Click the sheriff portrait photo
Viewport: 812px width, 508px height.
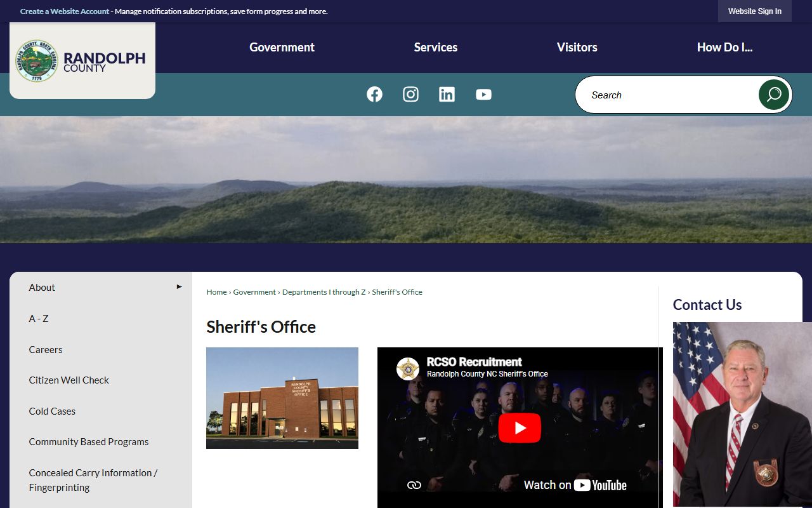[742, 414]
